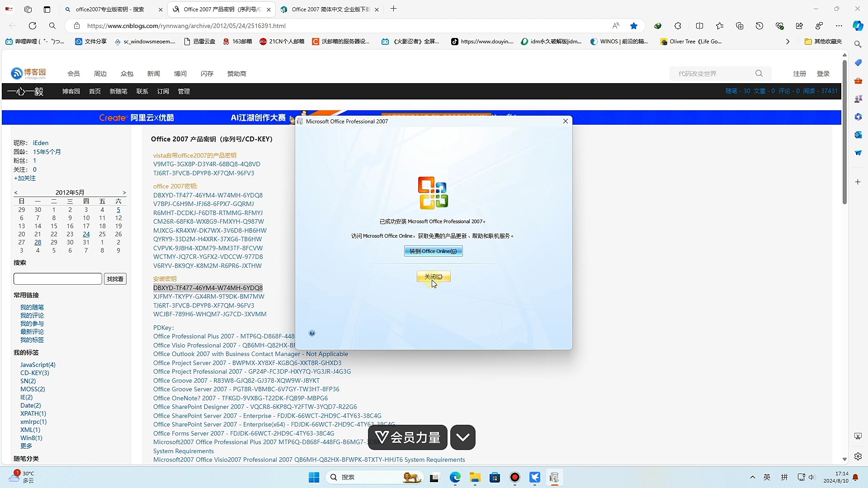The height and width of the screenshot is (488, 868).
Task: Click the taskbar search box
Action: 374,477
